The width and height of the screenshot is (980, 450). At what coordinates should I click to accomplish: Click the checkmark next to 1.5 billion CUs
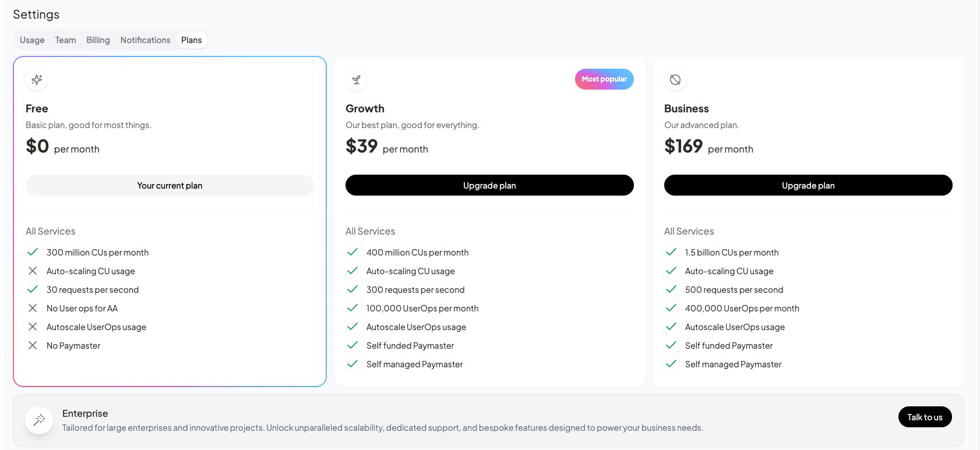(671, 252)
